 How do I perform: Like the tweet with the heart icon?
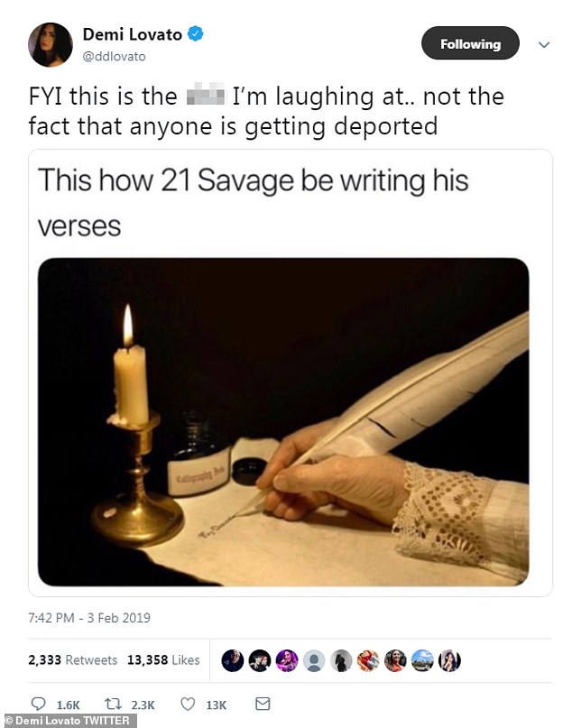pyautogui.click(x=189, y=704)
